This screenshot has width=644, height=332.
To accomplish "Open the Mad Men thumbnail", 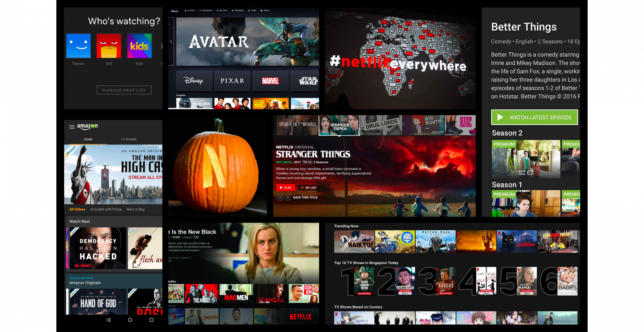I will 236,293.
